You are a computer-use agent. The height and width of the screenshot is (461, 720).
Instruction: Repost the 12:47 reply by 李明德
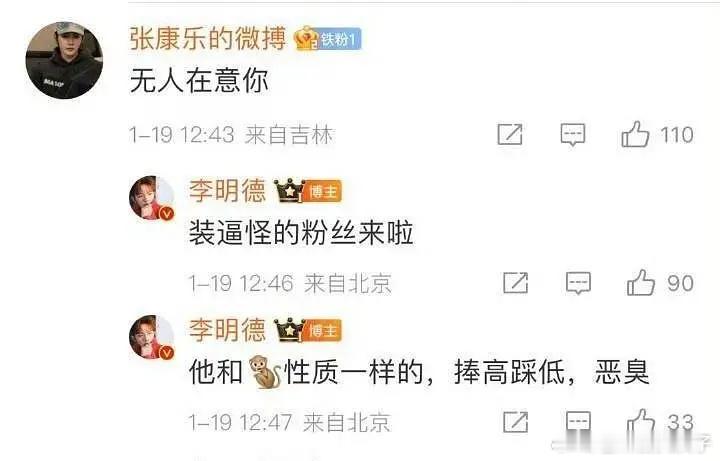pyautogui.click(x=516, y=422)
